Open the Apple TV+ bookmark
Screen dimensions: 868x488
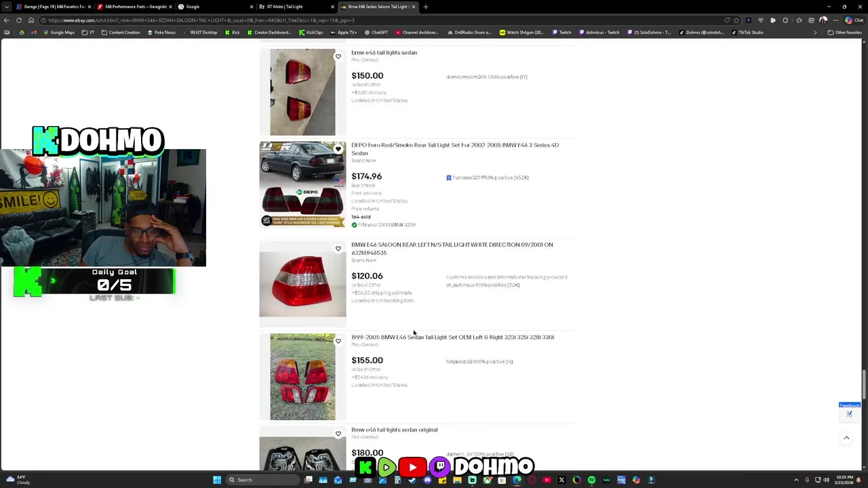(x=343, y=33)
